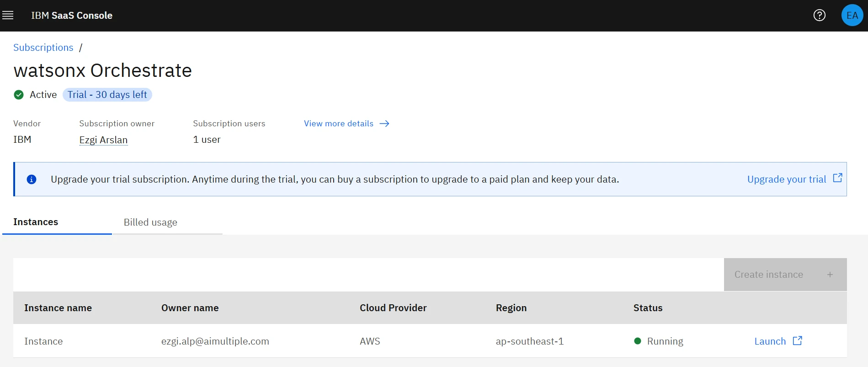
Task: Click the Vendor label
Action: (27, 124)
